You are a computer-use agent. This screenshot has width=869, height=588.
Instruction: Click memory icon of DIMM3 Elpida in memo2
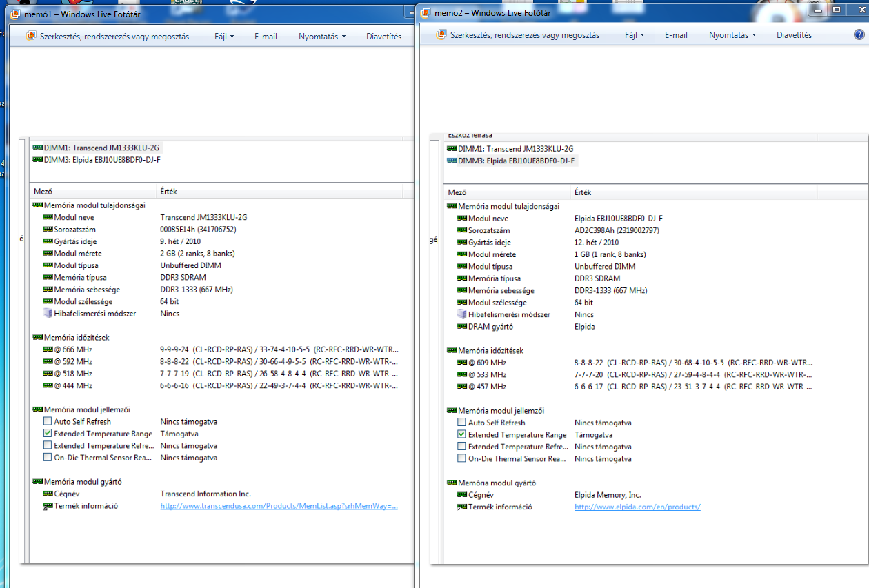tap(452, 161)
